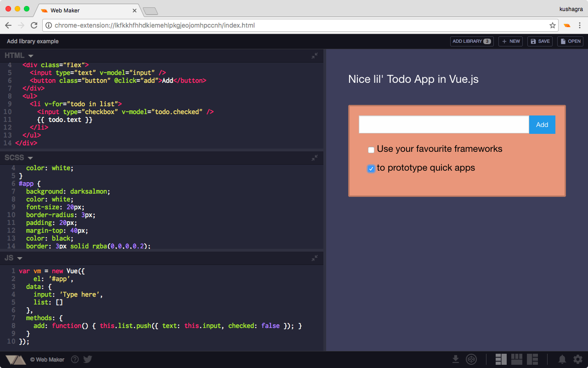The width and height of the screenshot is (588, 368).
Task: Click the Save button
Action: coord(540,41)
